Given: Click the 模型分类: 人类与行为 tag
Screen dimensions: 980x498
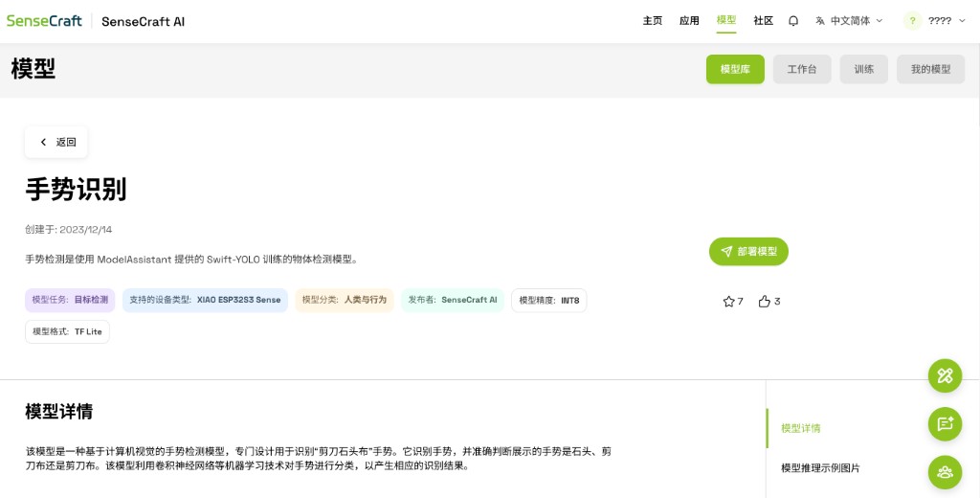Looking at the screenshot, I should [x=345, y=300].
